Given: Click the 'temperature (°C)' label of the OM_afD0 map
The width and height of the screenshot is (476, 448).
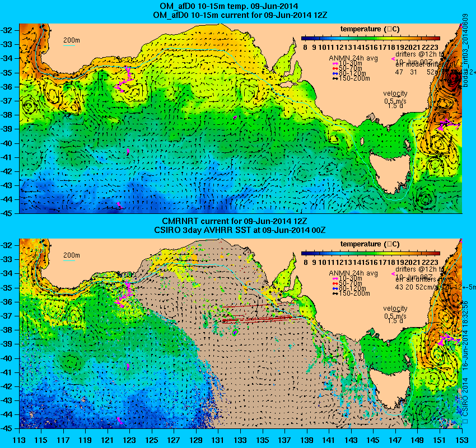Looking at the screenshot, I should pyautogui.click(x=370, y=29).
